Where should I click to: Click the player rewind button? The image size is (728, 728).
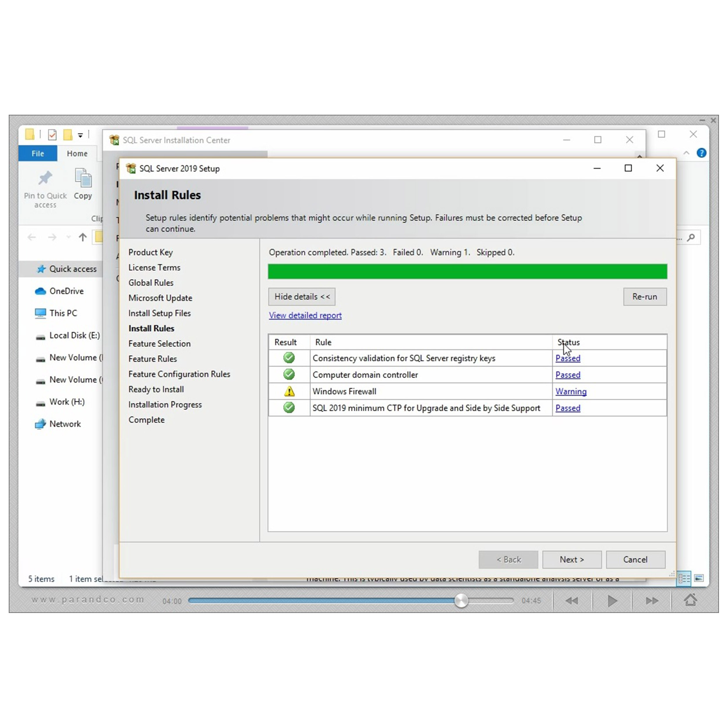(572, 601)
